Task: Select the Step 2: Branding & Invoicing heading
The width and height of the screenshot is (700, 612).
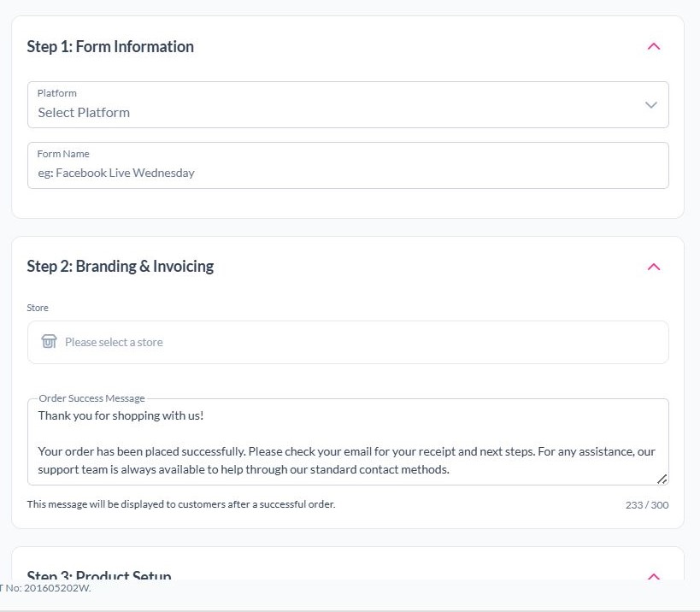Action: (121, 267)
